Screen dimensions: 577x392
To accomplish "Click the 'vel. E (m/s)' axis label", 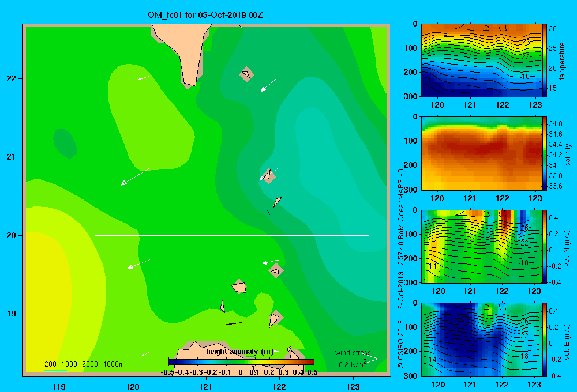I will (567, 341).
